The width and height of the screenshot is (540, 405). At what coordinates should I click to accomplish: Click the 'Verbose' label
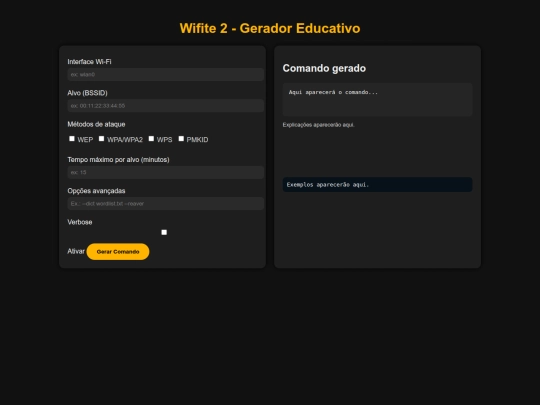80,222
